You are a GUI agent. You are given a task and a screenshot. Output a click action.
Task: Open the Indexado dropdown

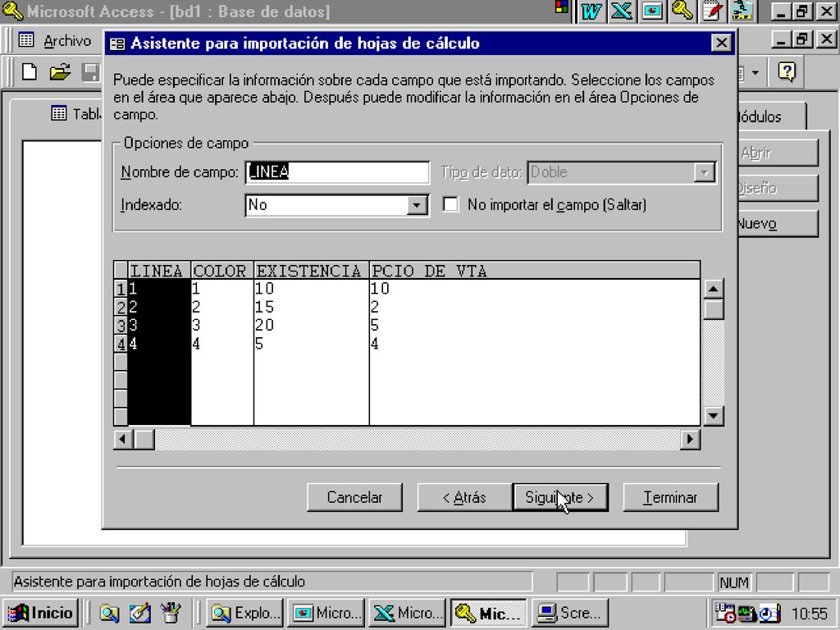(x=416, y=205)
